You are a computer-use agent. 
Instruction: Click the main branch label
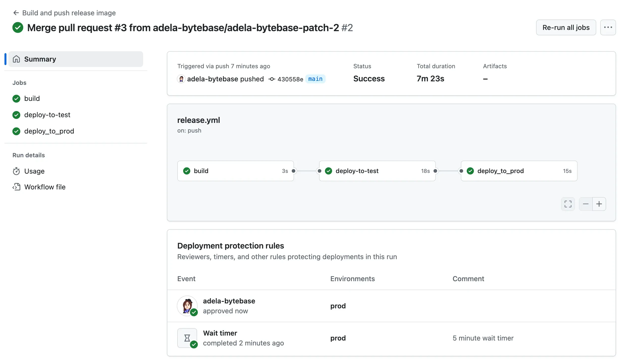pos(315,79)
